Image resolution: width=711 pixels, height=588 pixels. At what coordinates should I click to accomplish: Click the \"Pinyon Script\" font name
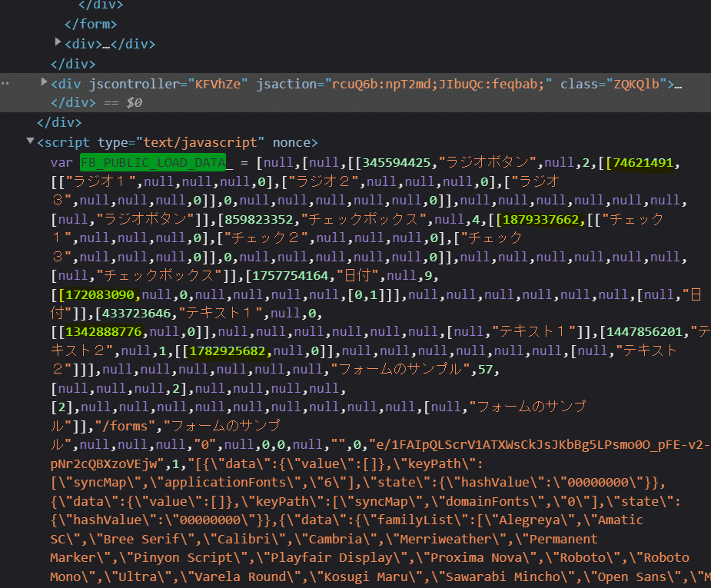(x=184, y=558)
